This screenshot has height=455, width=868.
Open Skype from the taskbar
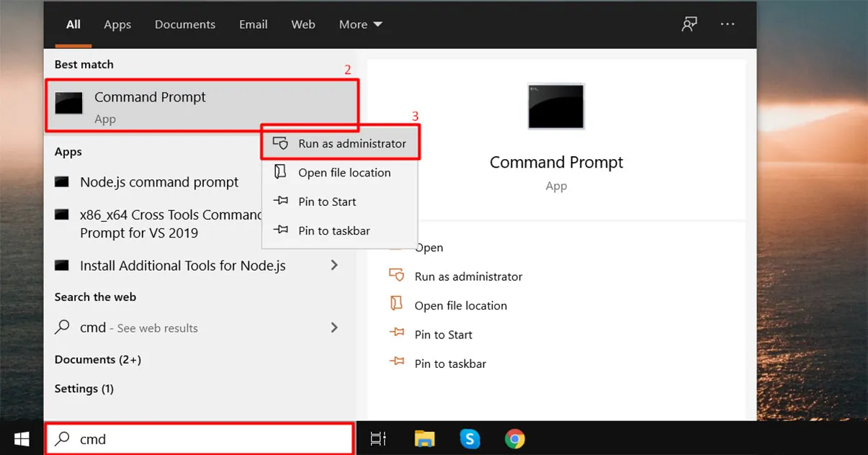pos(470,438)
